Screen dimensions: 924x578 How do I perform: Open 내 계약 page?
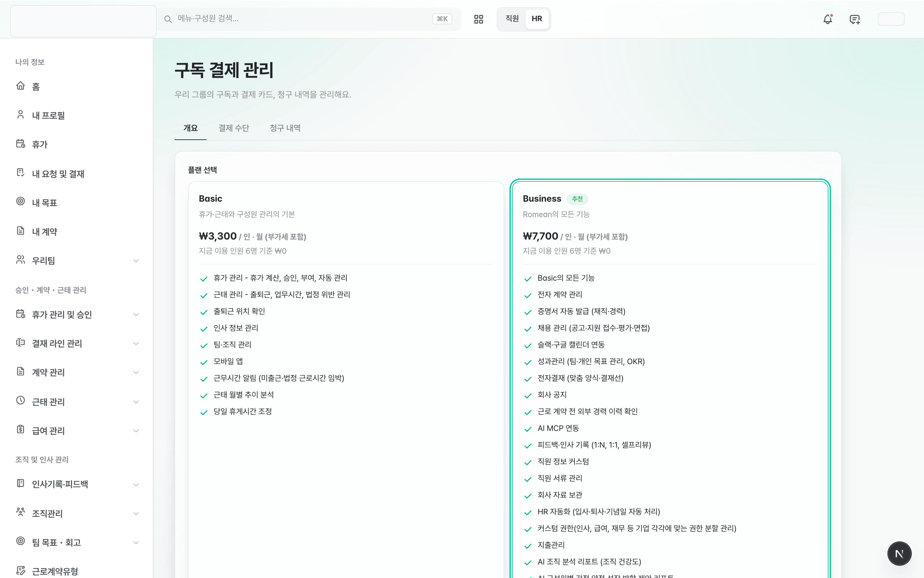click(x=45, y=232)
